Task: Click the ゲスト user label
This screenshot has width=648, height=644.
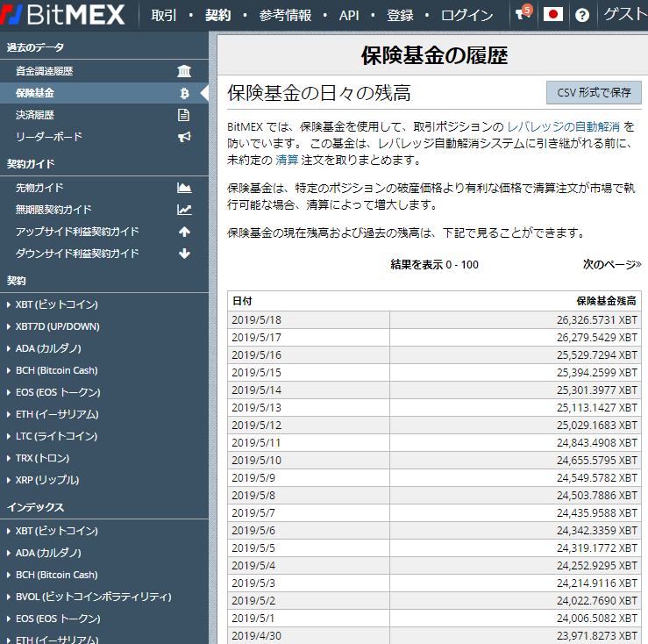Action: pos(625,15)
